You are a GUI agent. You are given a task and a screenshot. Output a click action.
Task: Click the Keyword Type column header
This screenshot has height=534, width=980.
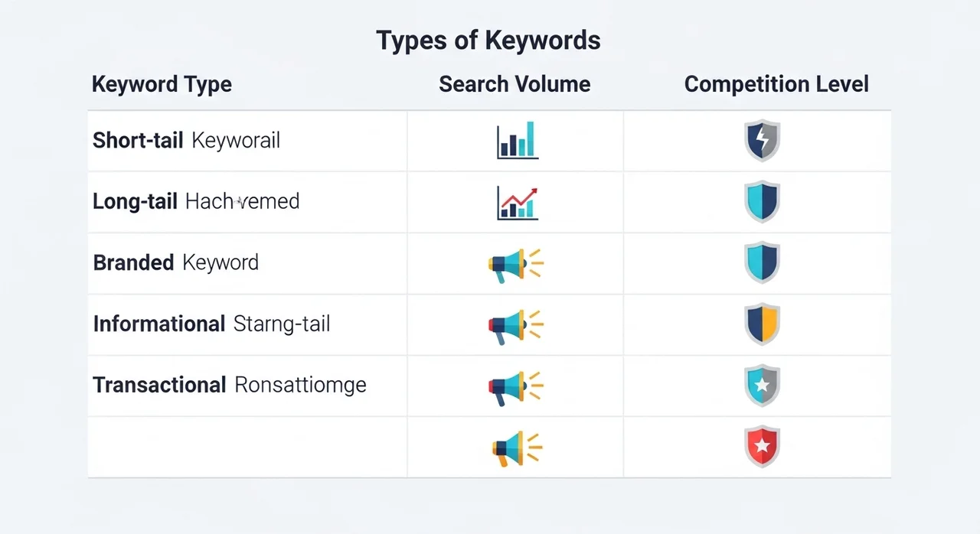click(162, 84)
